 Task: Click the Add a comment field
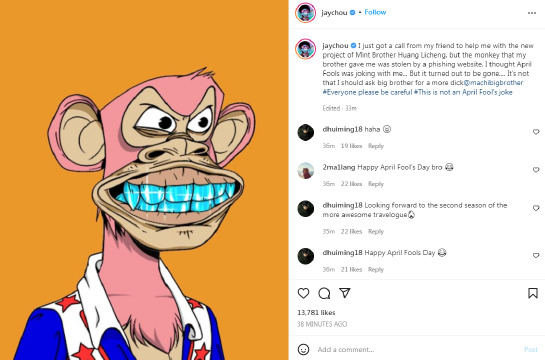click(417, 349)
